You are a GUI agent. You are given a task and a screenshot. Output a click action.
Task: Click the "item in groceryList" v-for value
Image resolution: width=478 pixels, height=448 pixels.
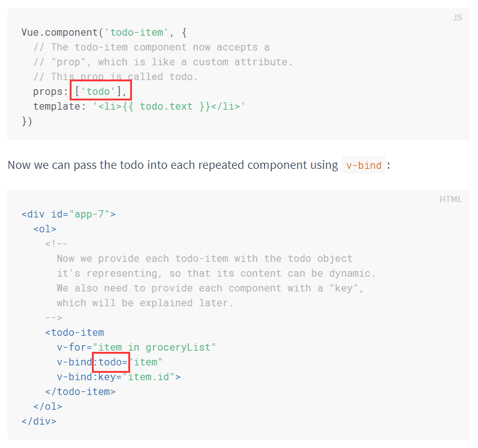154,348
